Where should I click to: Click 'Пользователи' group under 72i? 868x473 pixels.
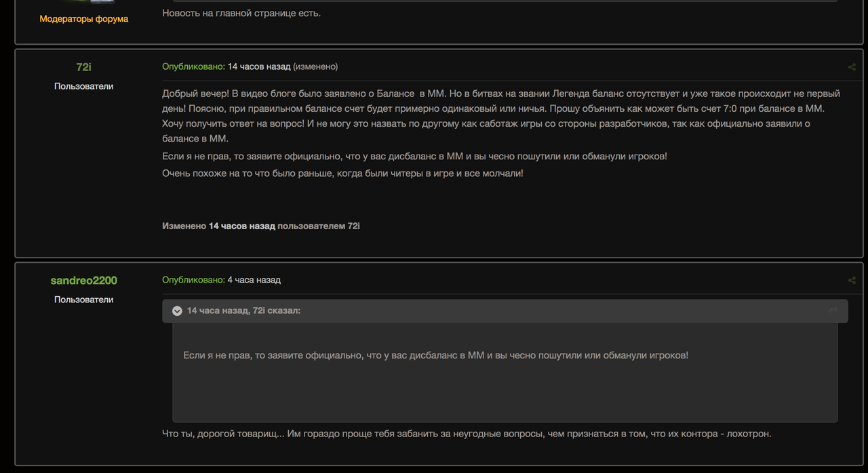point(83,86)
